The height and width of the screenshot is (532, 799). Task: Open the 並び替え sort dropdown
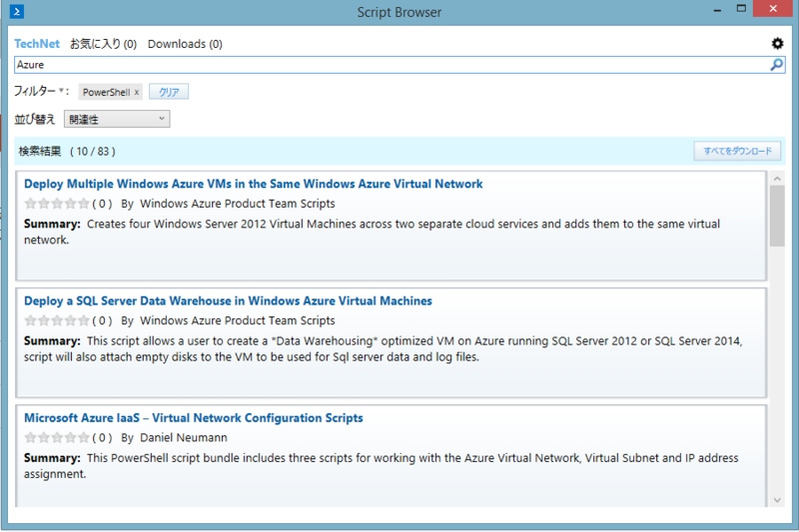coord(117,119)
